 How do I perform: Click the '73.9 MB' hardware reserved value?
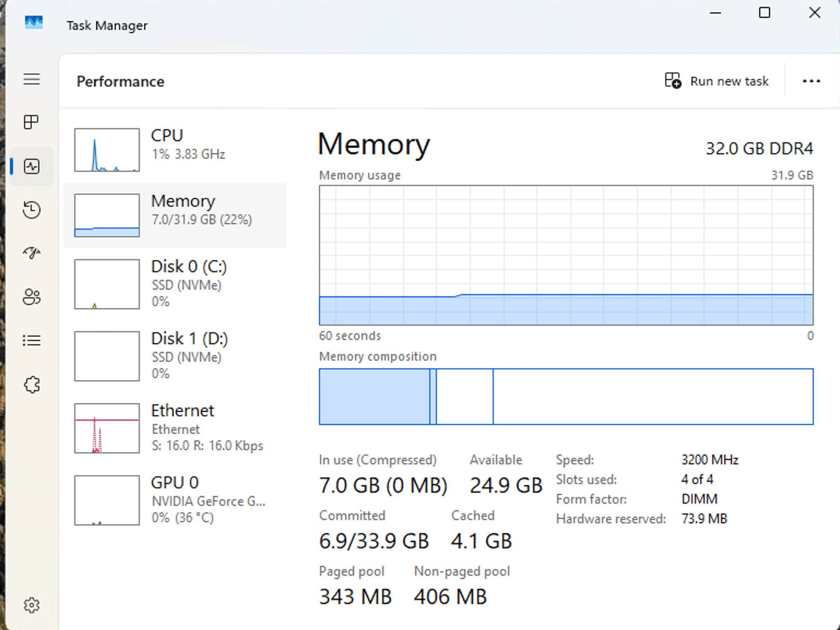pyautogui.click(x=704, y=519)
